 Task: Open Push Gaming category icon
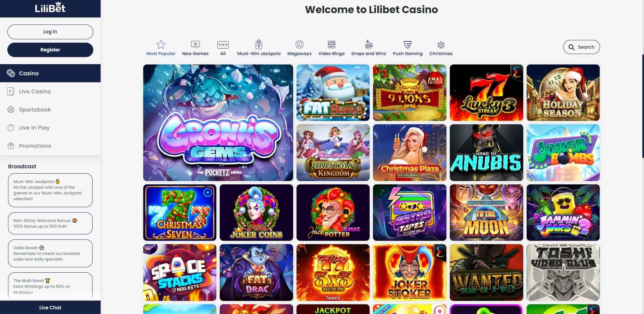point(408,44)
